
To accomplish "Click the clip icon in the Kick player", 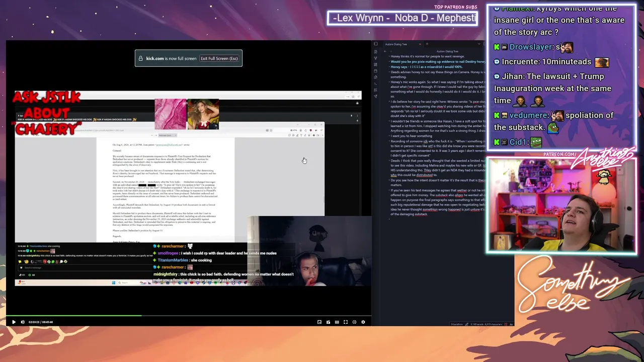I will (x=328, y=322).
